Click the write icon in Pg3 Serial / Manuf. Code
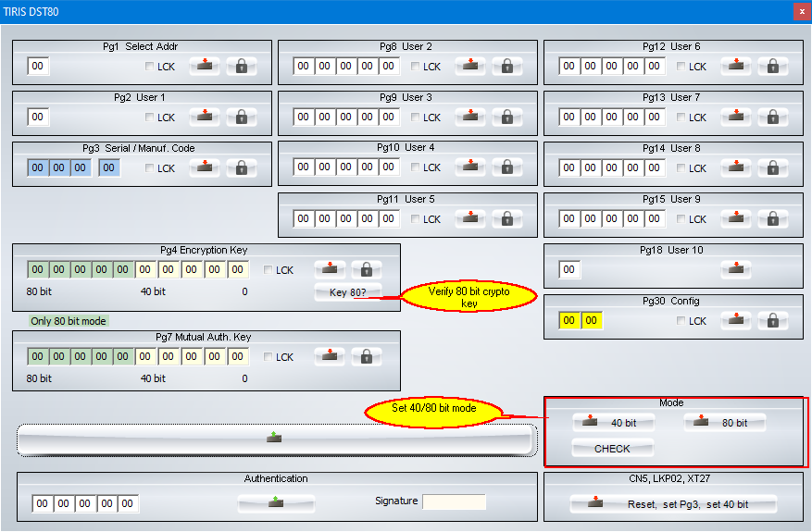This screenshot has width=812, height=532. (x=205, y=167)
